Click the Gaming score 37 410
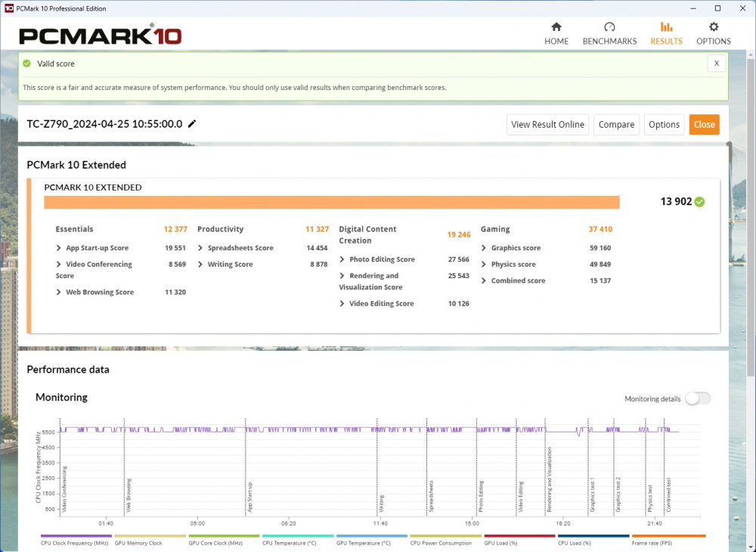 [600, 229]
